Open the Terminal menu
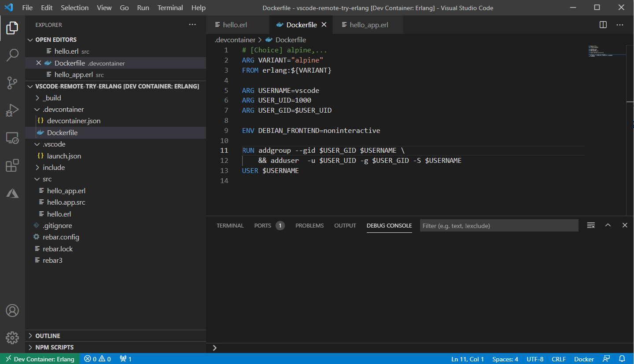Screen dimensions: 634x364 (x=170, y=7)
